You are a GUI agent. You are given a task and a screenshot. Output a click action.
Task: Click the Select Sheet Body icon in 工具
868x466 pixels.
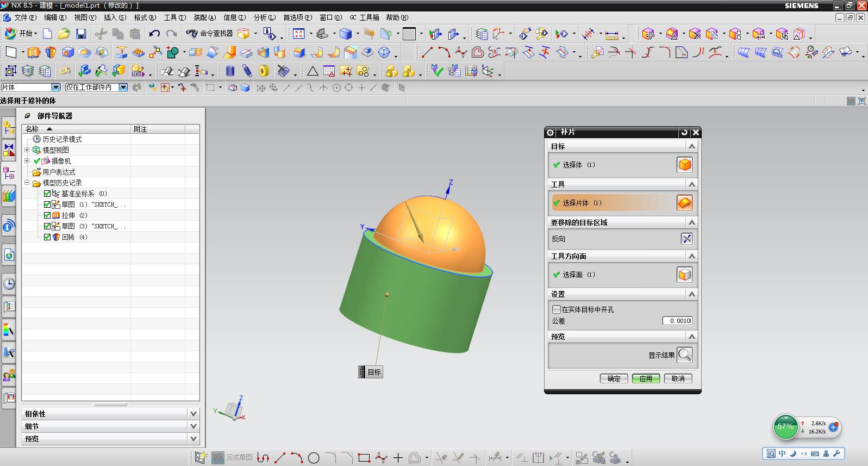click(x=684, y=203)
